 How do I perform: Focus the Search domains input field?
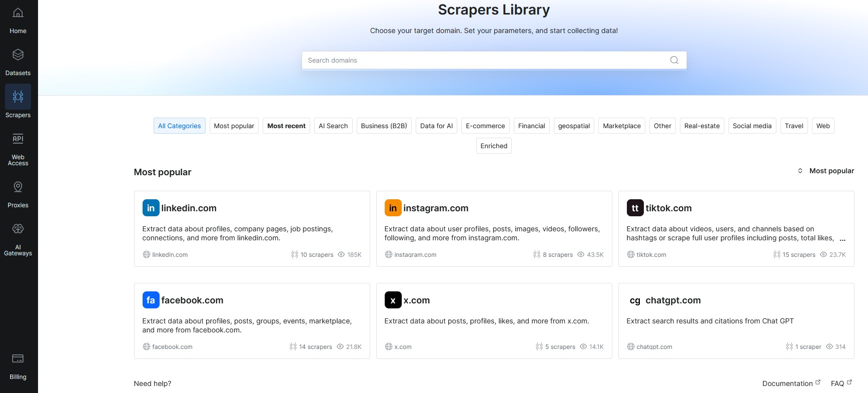tap(494, 60)
